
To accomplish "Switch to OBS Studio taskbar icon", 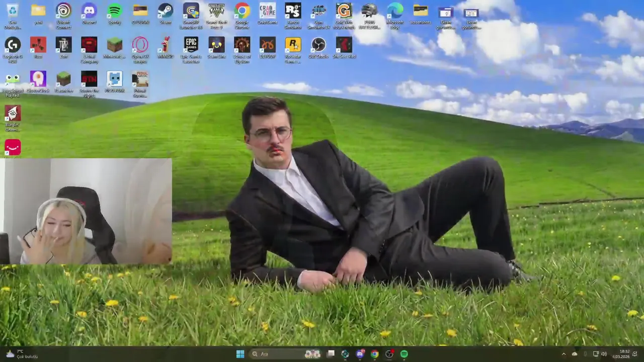I will [389, 354].
